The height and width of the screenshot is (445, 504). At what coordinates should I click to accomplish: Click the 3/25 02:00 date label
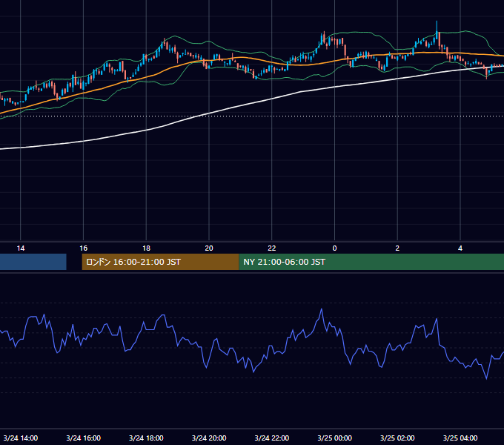tap(397, 438)
